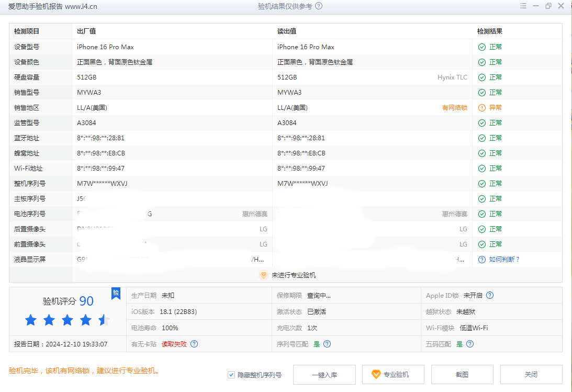The width and height of the screenshot is (572, 392).
Task: Click 验机完毕，该机有网络锁 warning message
Action: tap(84, 371)
